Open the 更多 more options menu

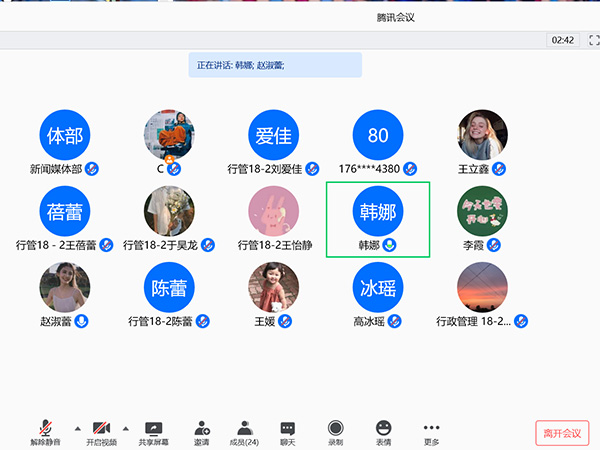tap(431, 431)
